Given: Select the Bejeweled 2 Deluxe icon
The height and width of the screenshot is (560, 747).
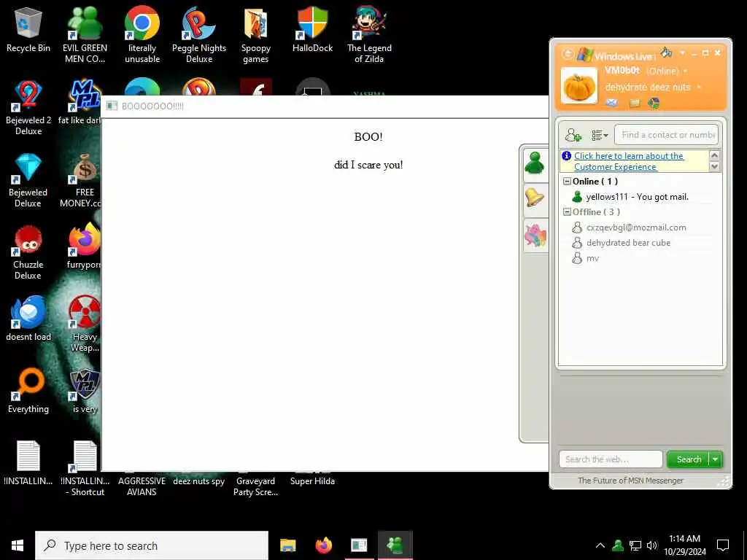Looking at the screenshot, I should click(x=28, y=108).
